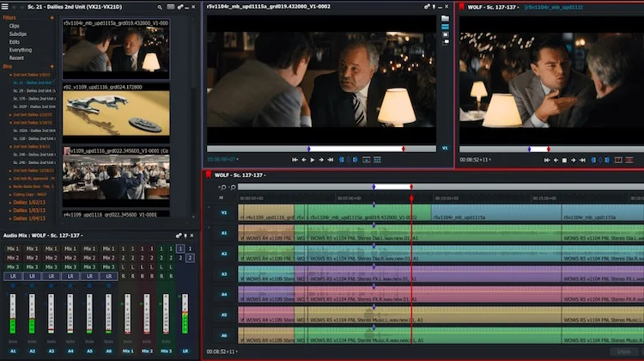Pin the Audio Mix panel
Viewport: 644px width, 361px height.
coord(185,236)
